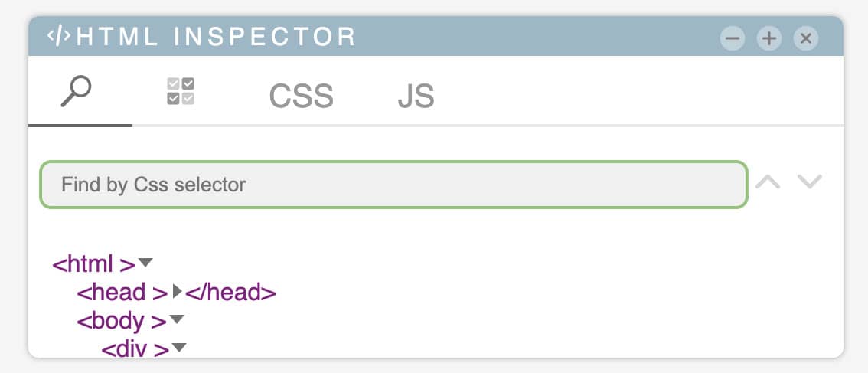Screen dimensions: 868x373
Task: Select the opening head tag
Action: (x=122, y=293)
